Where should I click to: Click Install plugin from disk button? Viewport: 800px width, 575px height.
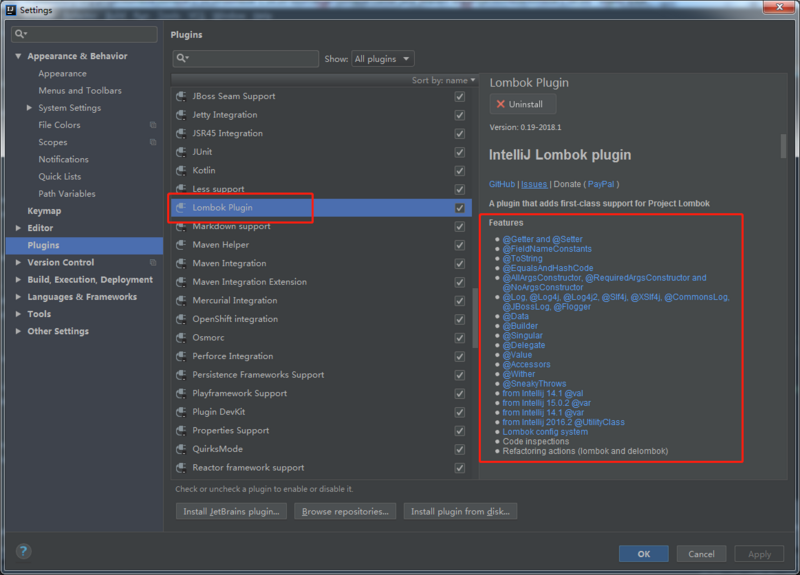pyautogui.click(x=460, y=511)
